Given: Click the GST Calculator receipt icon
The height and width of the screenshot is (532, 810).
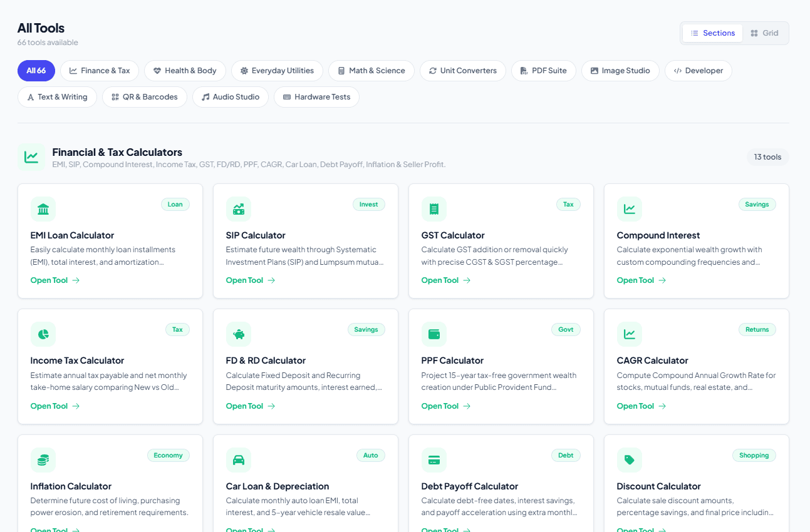Looking at the screenshot, I should [434, 209].
